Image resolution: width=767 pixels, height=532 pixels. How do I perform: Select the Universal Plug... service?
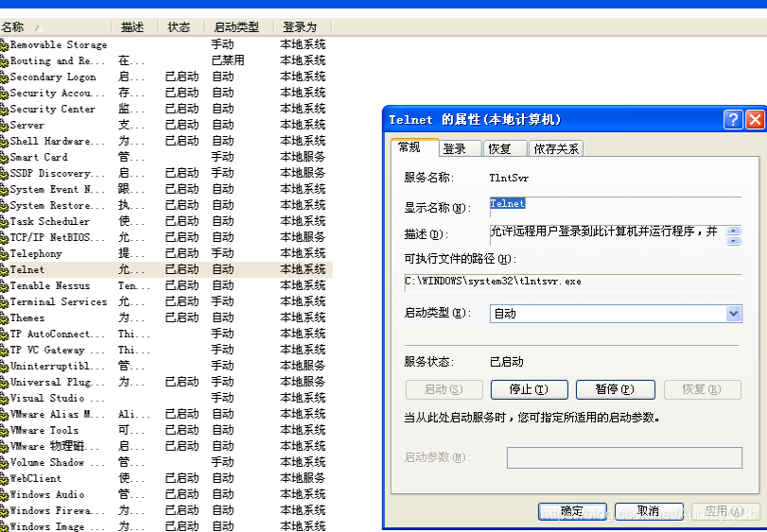tap(166, 383)
